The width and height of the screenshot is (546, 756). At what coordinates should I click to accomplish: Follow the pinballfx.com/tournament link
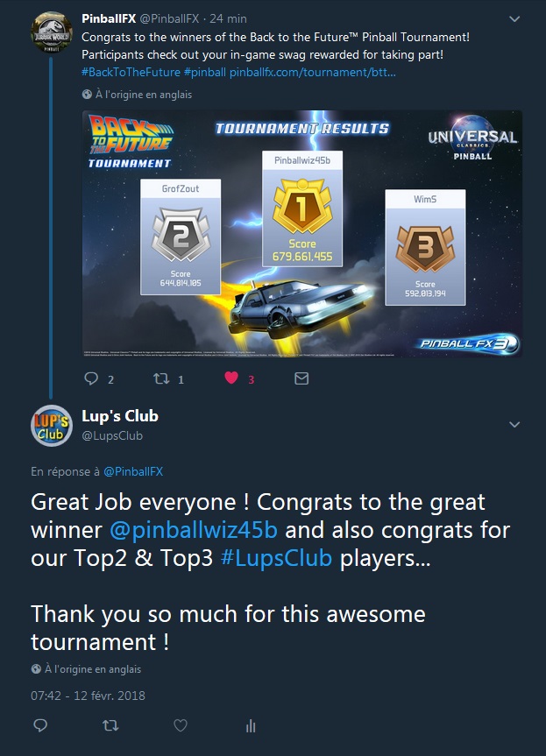click(313, 73)
